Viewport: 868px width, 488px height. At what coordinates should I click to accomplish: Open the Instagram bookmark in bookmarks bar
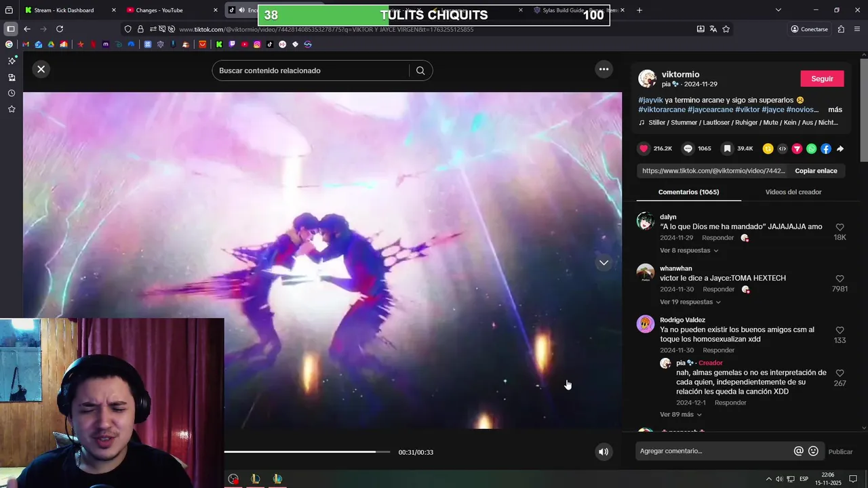tap(257, 44)
